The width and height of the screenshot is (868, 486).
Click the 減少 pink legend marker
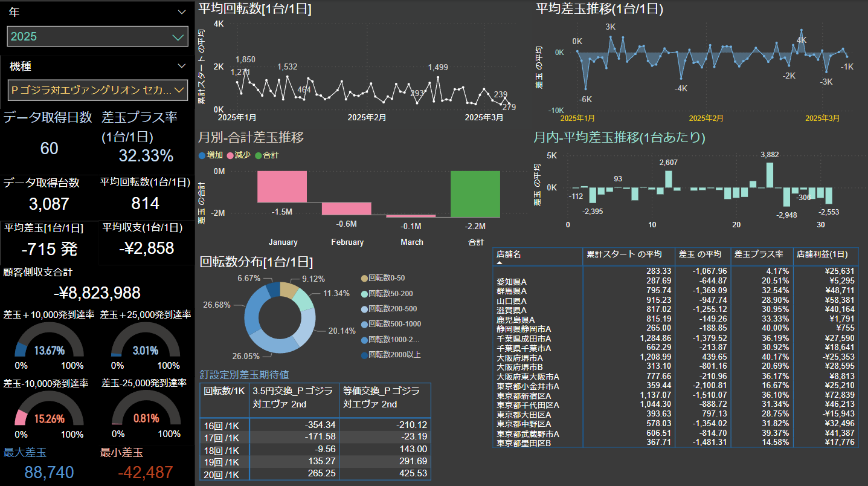coord(230,155)
